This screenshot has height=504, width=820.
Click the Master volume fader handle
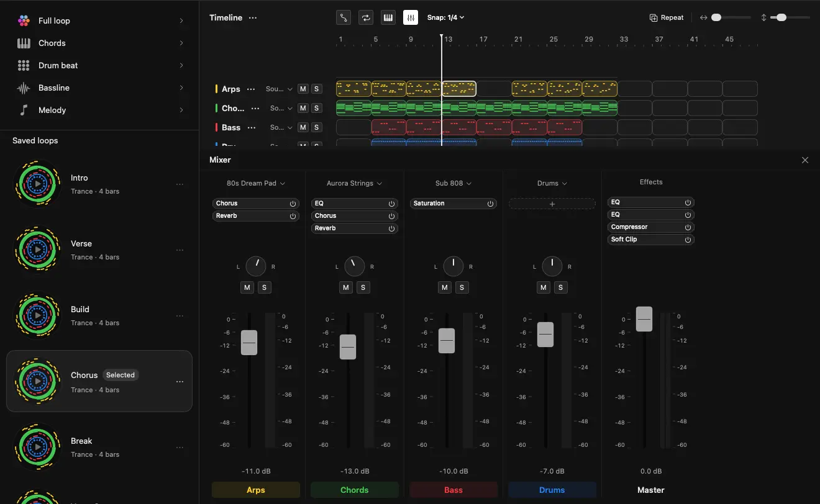[644, 319]
